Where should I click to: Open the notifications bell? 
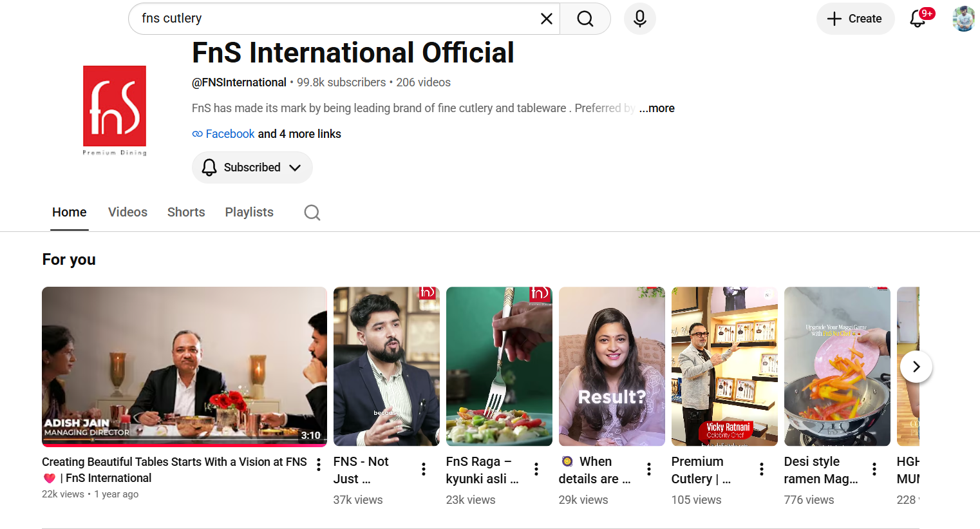918,19
